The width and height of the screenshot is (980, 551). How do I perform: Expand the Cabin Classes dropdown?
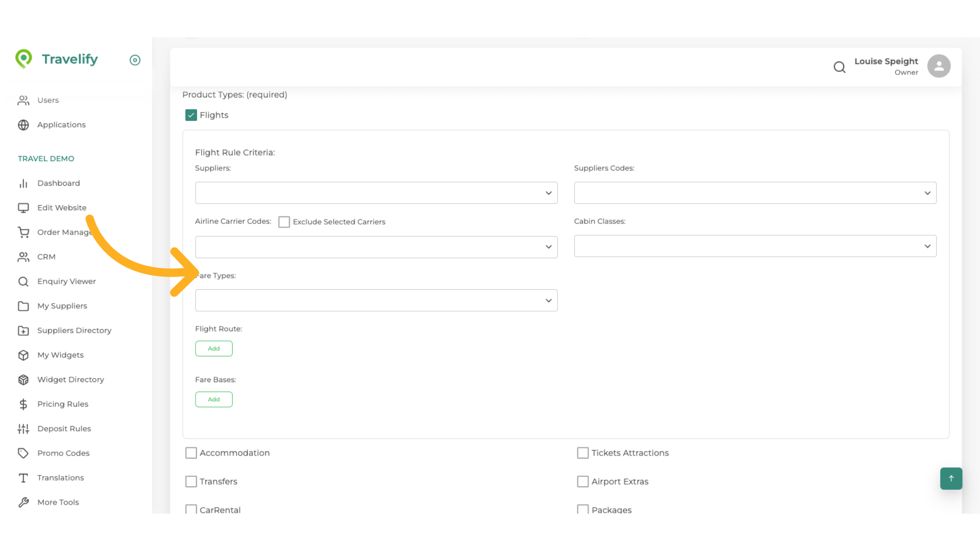coord(755,245)
